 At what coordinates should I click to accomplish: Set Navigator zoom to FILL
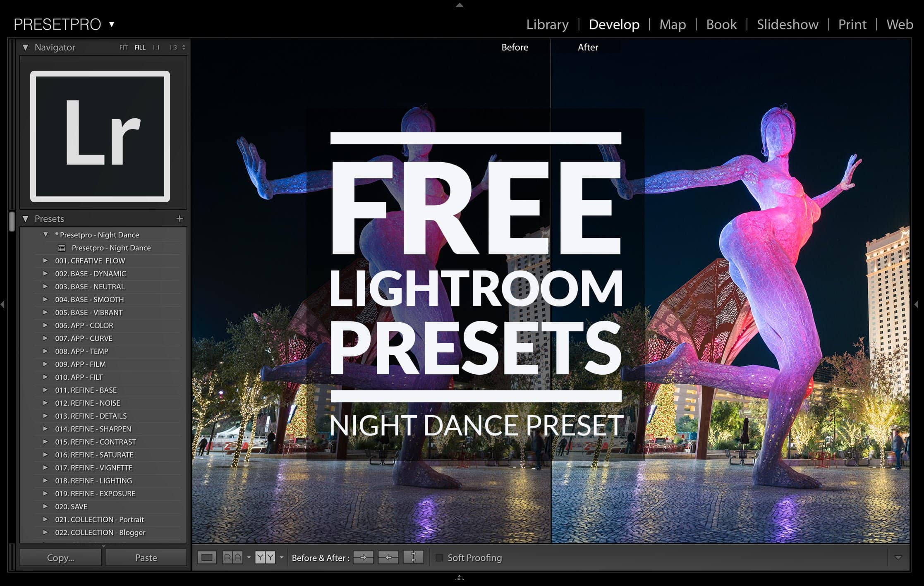click(140, 48)
